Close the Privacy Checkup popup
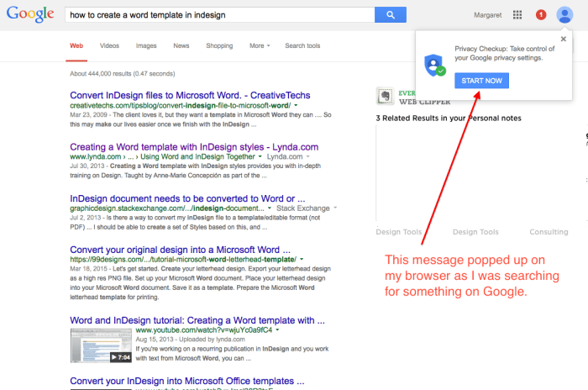The width and height of the screenshot is (588, 390). [x=563, y=39]
